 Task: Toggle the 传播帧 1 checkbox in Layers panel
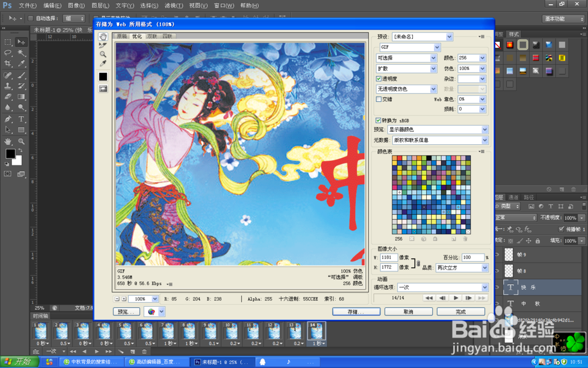[561, 229]
